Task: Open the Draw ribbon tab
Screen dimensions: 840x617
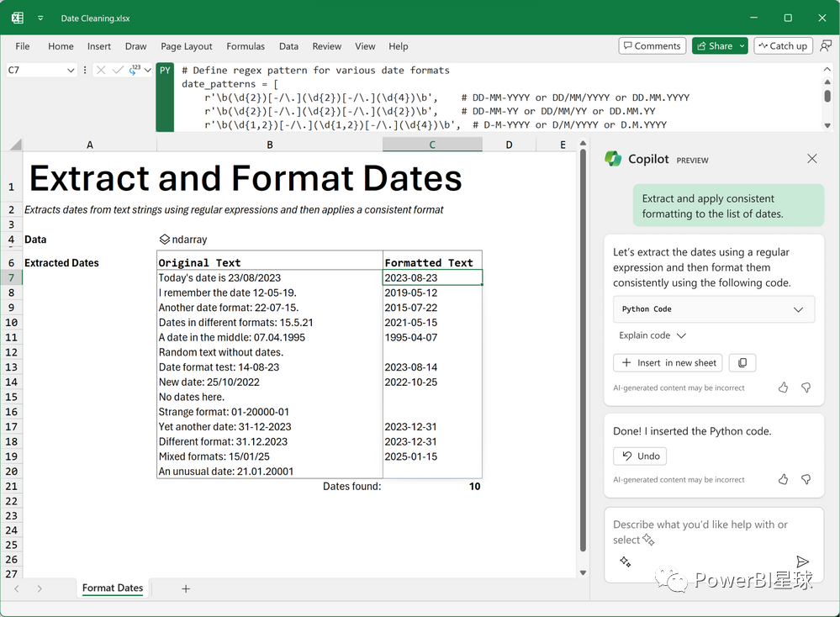Action: (135, 46)
